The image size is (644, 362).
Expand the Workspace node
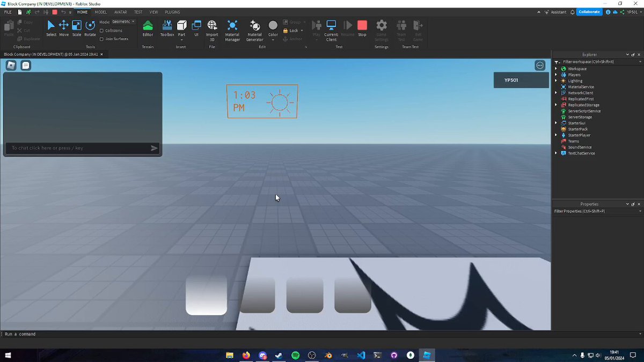tap(556, 69)
